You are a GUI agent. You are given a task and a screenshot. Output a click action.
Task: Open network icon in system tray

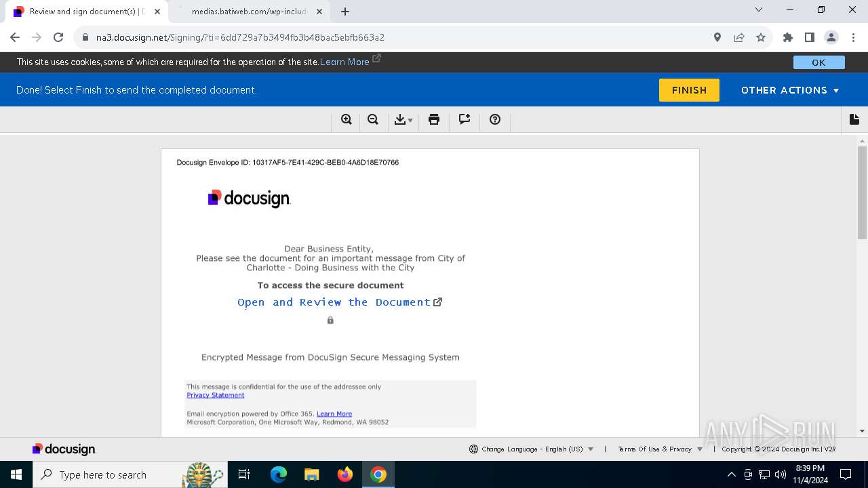point(764,474)
